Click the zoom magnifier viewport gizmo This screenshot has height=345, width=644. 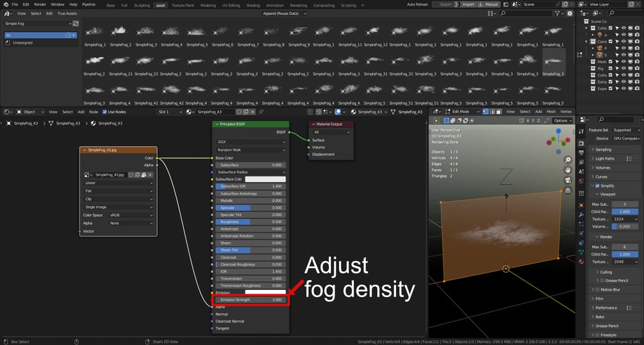(x=568, y=160)
